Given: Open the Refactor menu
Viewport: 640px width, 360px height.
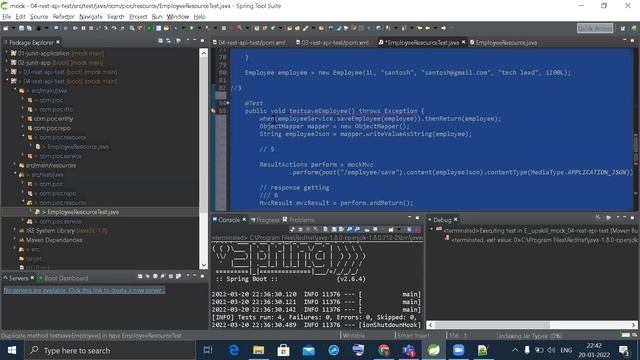Looking at the screenshot, I should [63, 17].
